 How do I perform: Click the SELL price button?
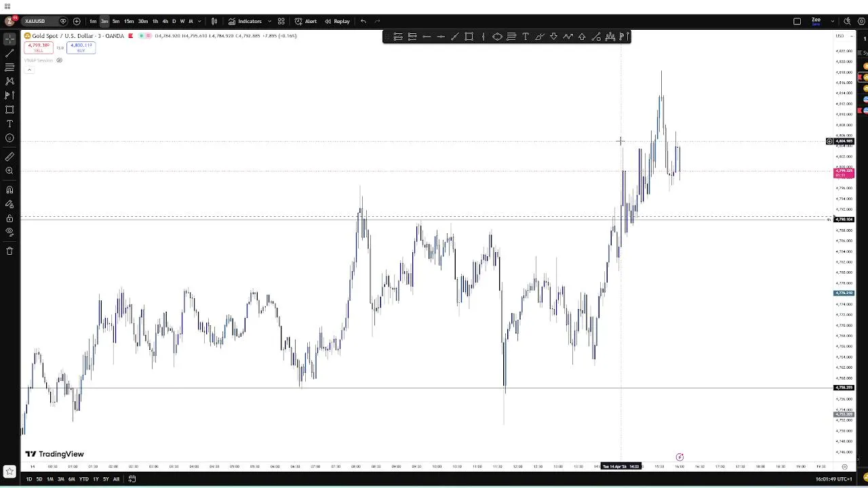pyautogui.click(x=39, y=47)
